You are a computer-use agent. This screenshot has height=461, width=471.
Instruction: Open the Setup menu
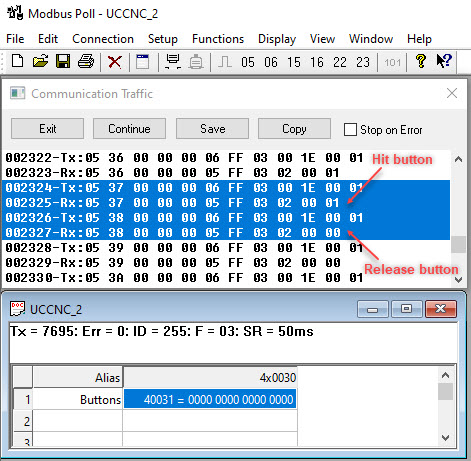click(163, 39)
